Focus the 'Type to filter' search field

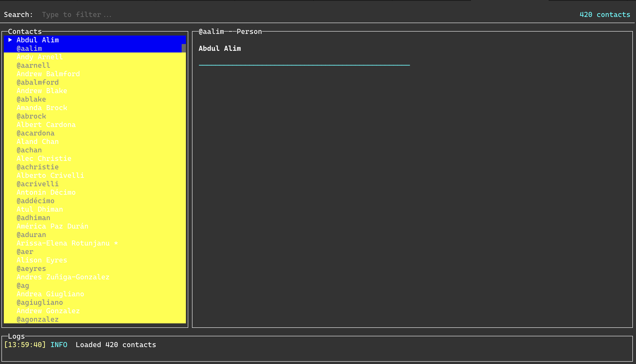(x=76, y=14)
